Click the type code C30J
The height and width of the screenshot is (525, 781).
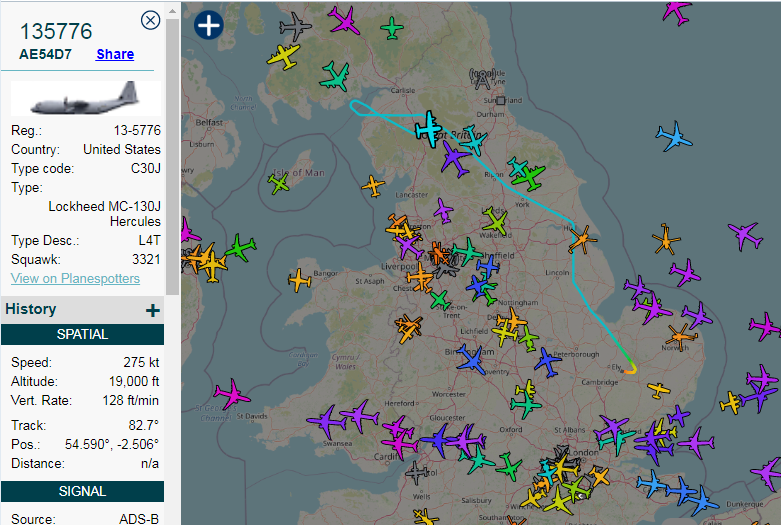[x=145, y=168]
